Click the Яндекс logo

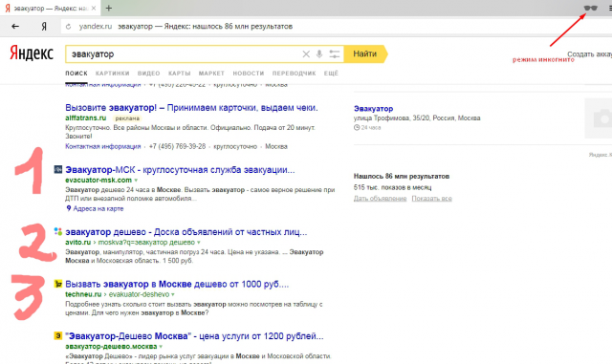(32, 54)
